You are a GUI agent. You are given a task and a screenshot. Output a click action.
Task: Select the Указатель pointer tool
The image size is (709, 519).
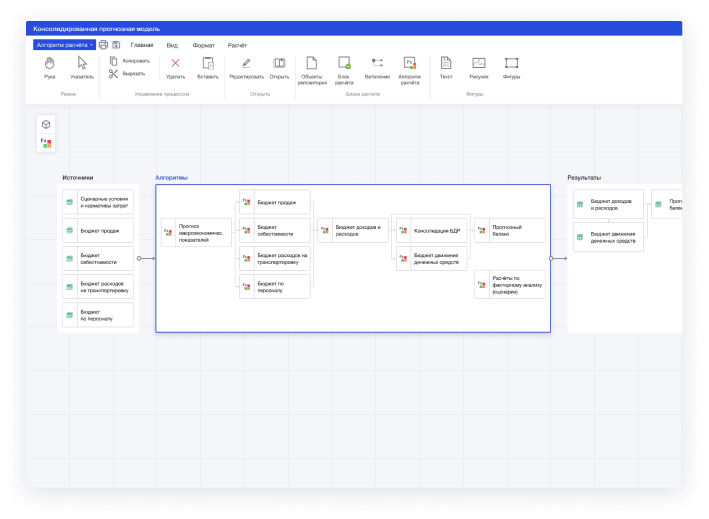point(82,68)
